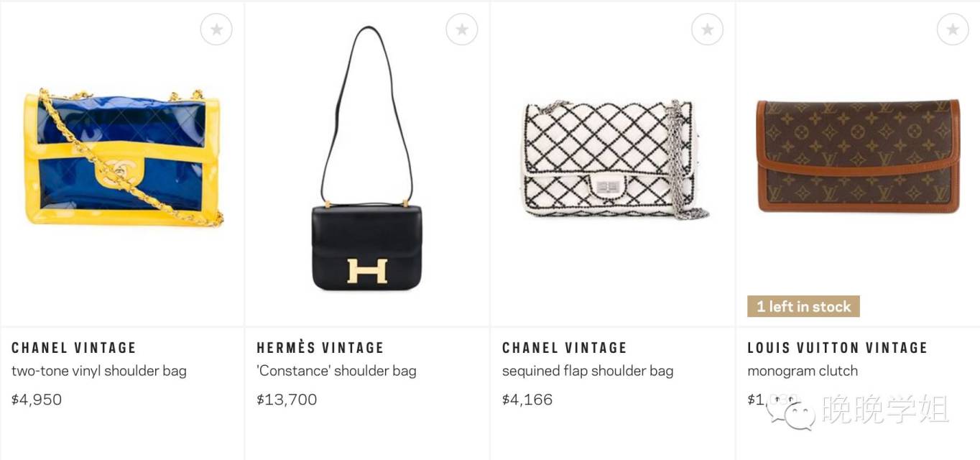
Task: Click the $4,950 price
Action: [x=37, y=400]
